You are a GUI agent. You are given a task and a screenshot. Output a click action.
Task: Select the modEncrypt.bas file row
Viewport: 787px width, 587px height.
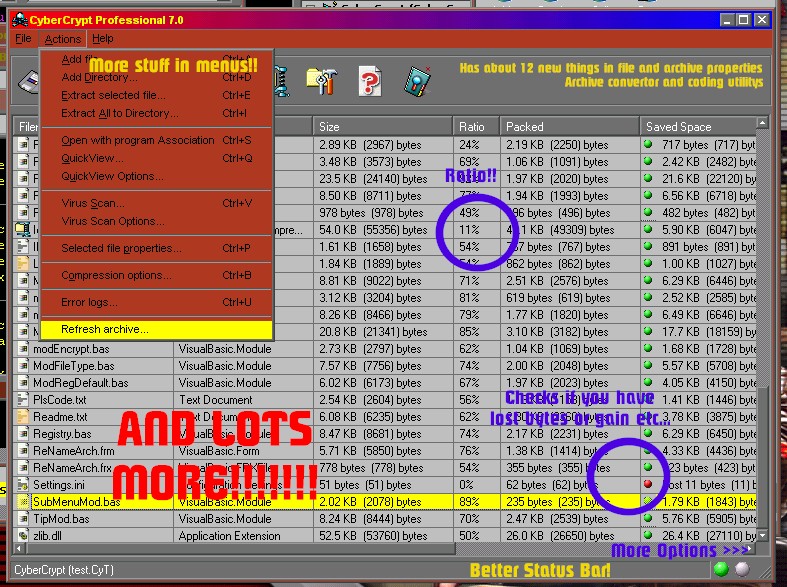pyautogui.click(x=385, y=349)
